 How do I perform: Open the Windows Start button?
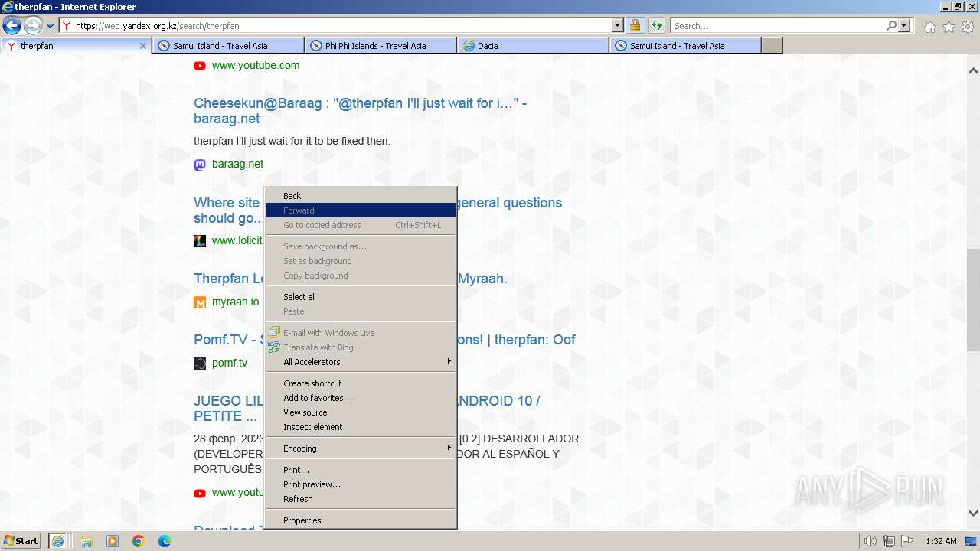(21, 541)
